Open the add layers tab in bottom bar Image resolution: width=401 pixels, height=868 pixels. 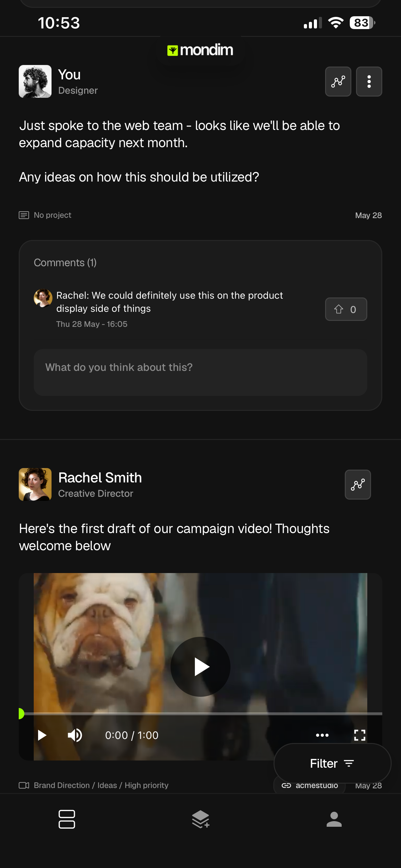[201, 819]
